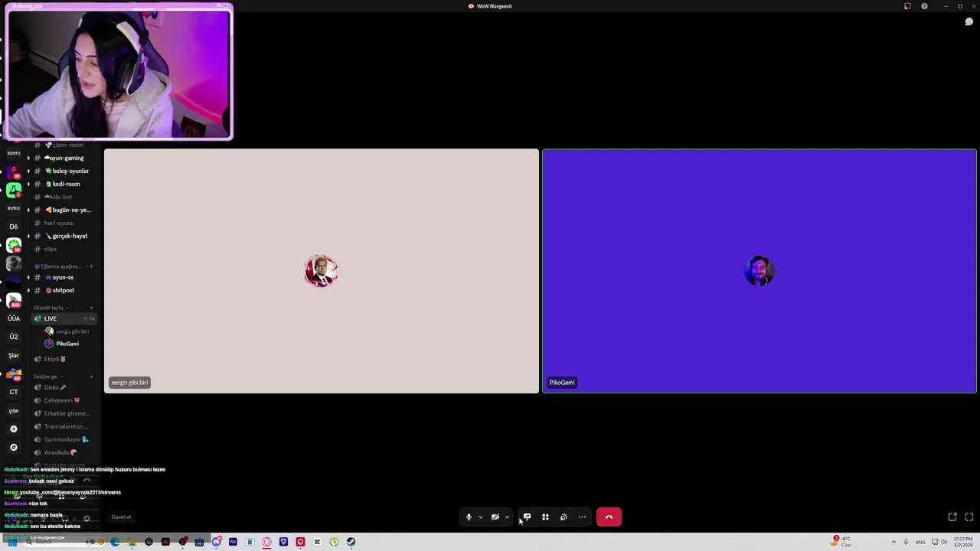980x551 pixels.
Task: Start screen sharing from call controls
Action: tap(527, 517)
